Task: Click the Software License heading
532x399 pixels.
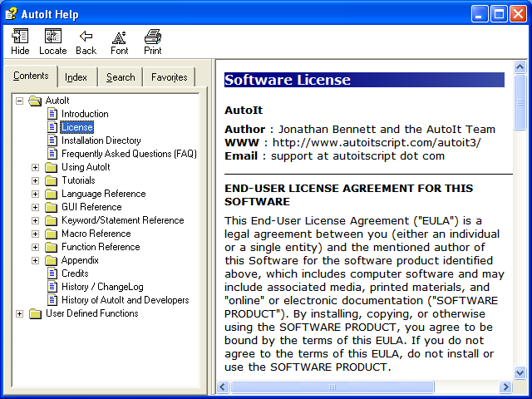Action: click(x=288, y=80)
